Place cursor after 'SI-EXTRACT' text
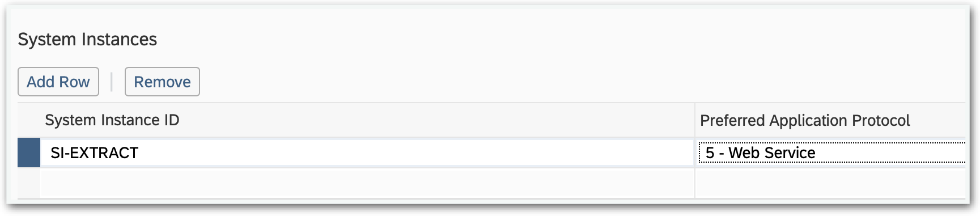 [x=139, y=153]
